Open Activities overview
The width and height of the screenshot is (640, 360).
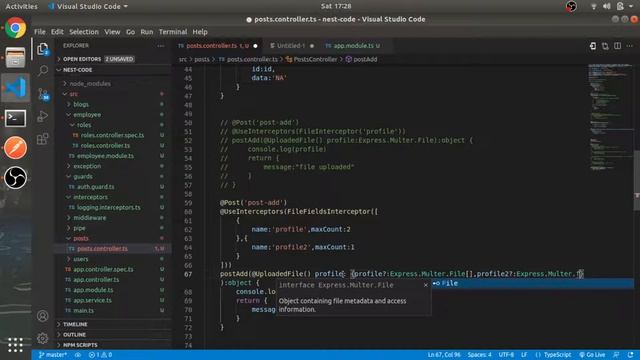(x=21, y=6)
